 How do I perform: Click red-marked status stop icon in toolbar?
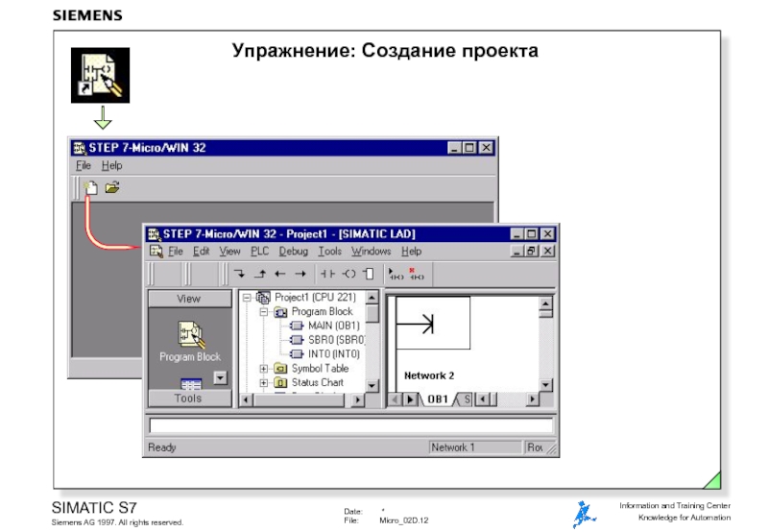[417, 274]
